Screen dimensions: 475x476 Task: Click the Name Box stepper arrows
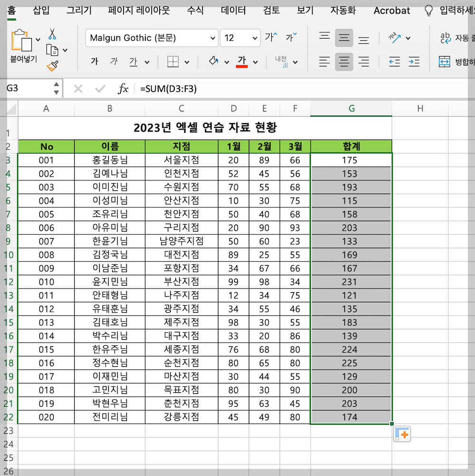(x=56, y=88)
